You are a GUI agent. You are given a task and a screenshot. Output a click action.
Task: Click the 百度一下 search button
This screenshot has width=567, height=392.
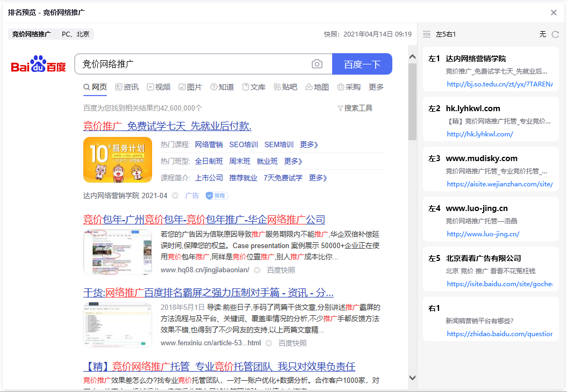click(x=362, y=64)
